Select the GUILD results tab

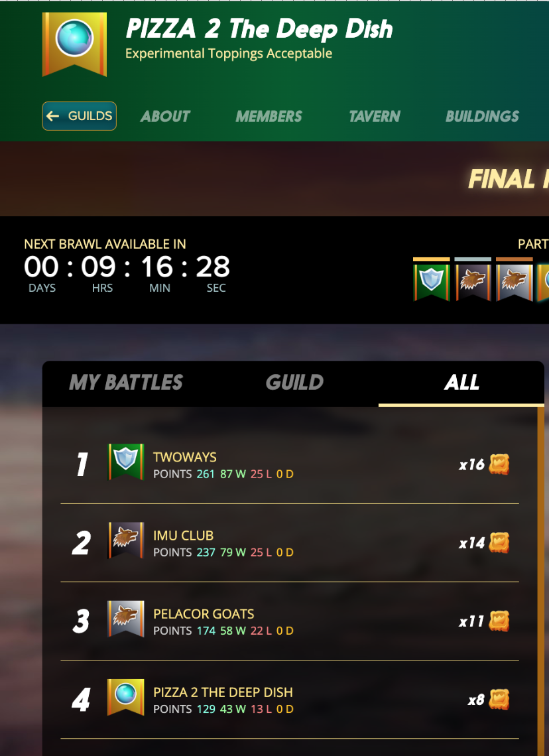(x=294, y=383)
